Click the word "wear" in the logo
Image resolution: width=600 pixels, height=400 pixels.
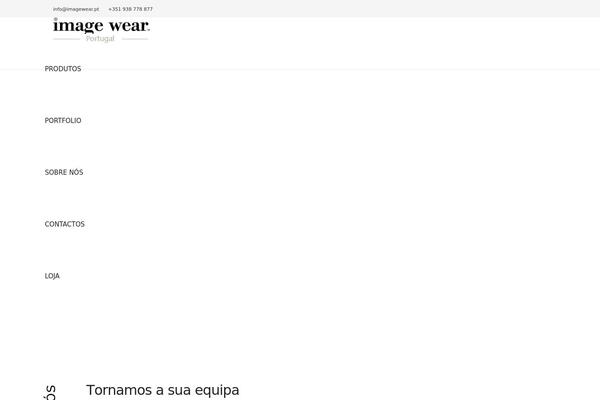[x=129, y=26]
